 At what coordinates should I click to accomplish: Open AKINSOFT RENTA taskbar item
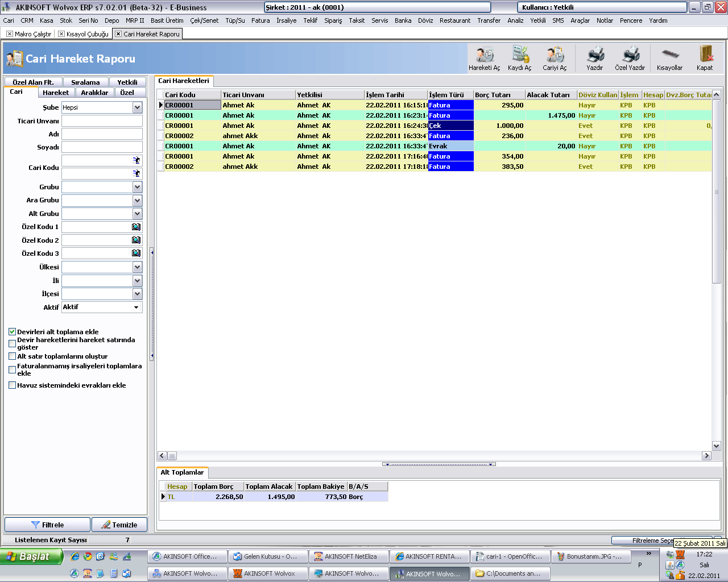(x=429, y=556)
